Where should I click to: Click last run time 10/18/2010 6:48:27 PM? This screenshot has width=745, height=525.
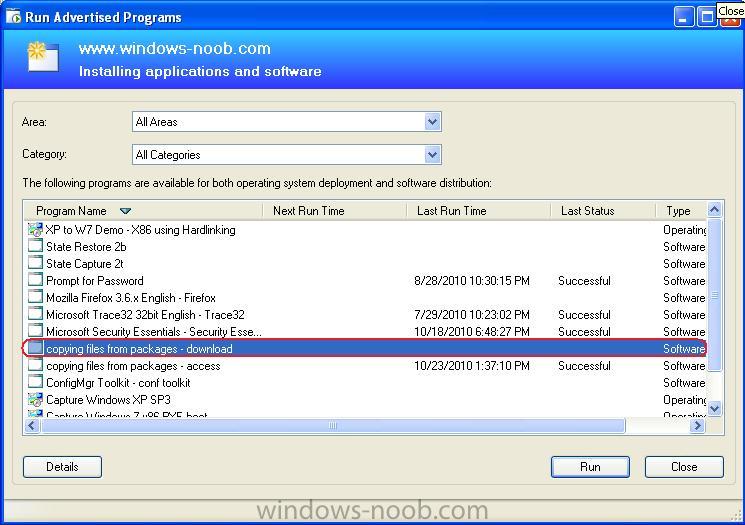(x=472, y=332)
